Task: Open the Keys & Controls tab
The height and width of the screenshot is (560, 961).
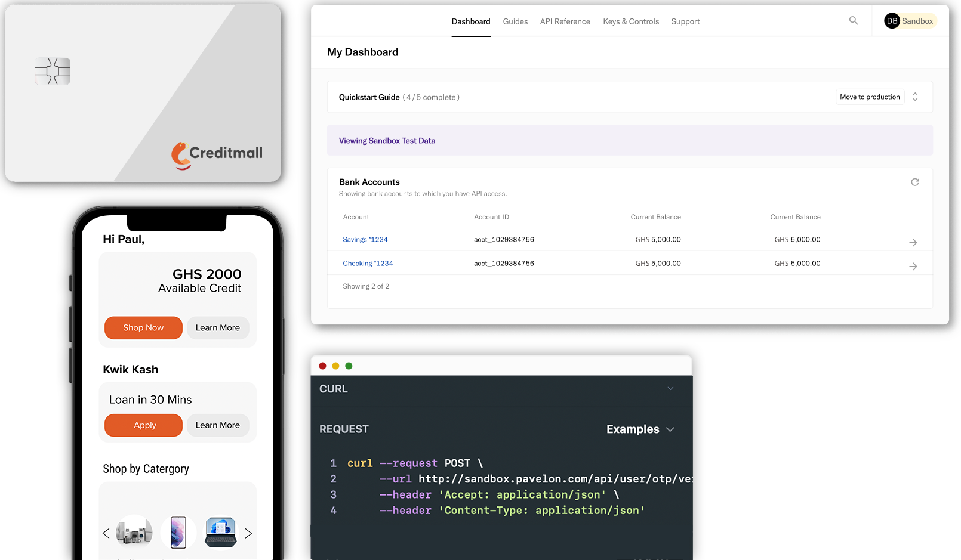Action: [631, 21]
